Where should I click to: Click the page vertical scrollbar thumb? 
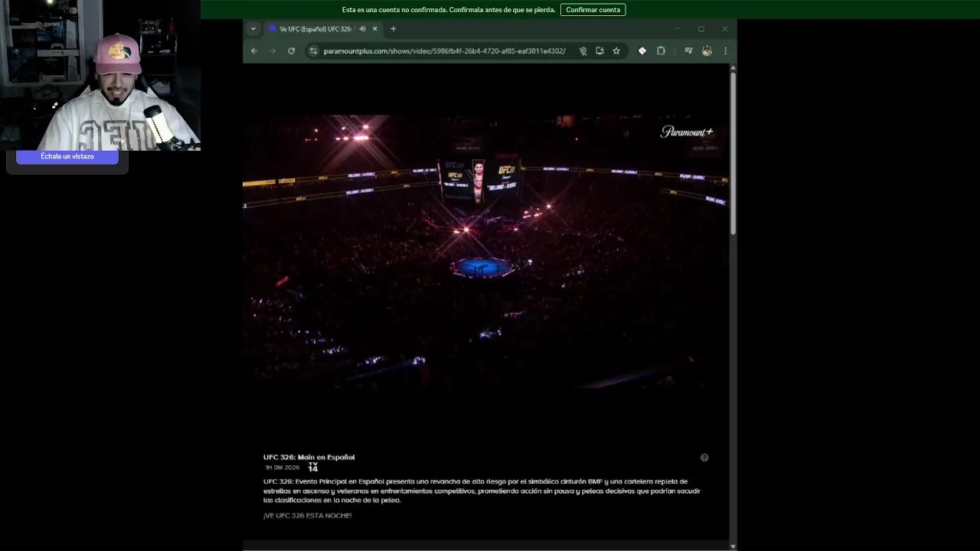point(733,153)
